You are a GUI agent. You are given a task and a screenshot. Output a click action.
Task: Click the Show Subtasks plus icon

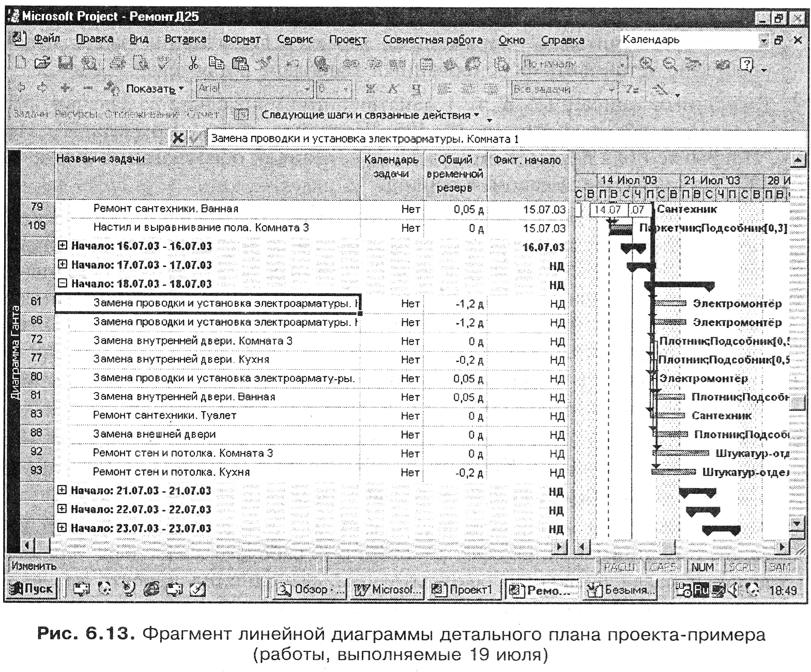pyautogui.click(x=65, y=88)
